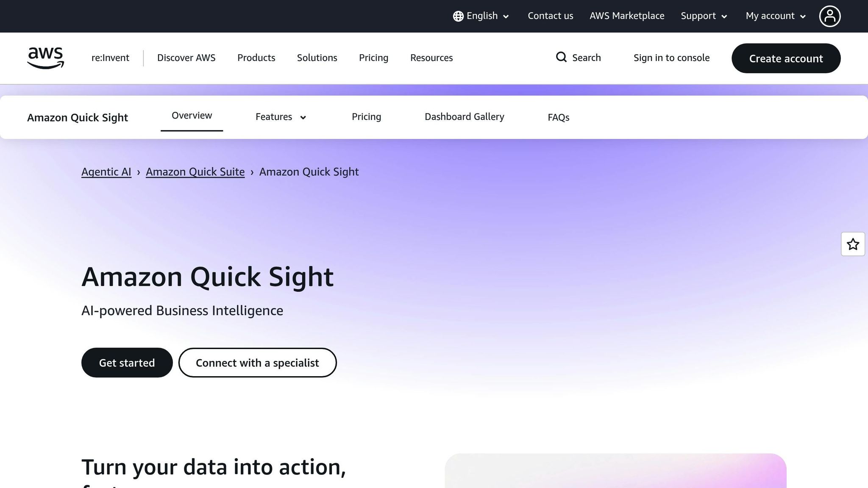Open the My account dropdown
This screenshot has width=868, height=488.
coord(775,16)
